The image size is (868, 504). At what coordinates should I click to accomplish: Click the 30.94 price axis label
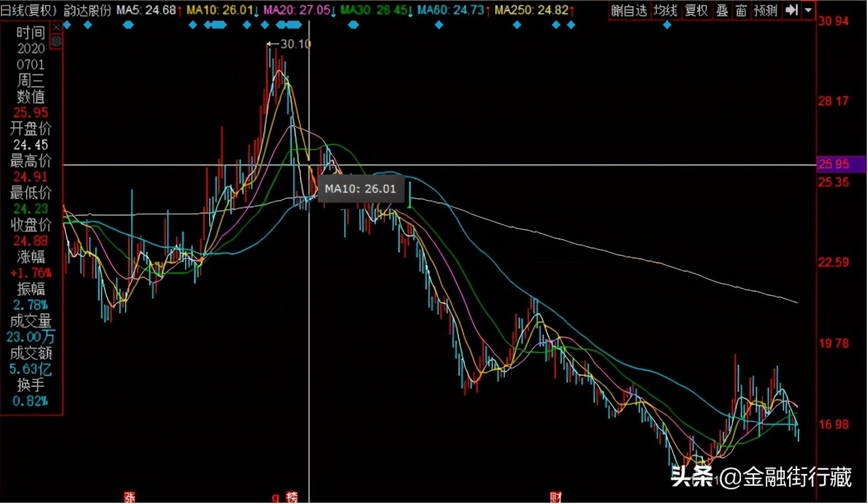pyautogui.click(x=835, y=21)
